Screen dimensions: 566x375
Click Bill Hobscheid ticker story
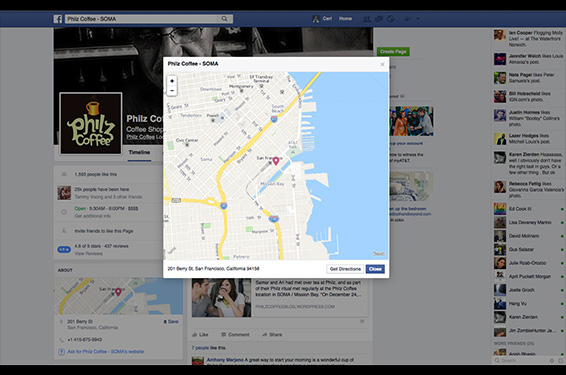(x=528, y=96)
